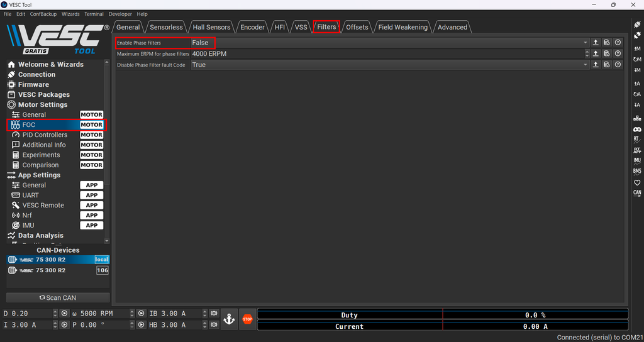The width and height of the screenshot is (644, 342).
Task: Switch to the Field Weakening tab
Action: pos(402,27)
